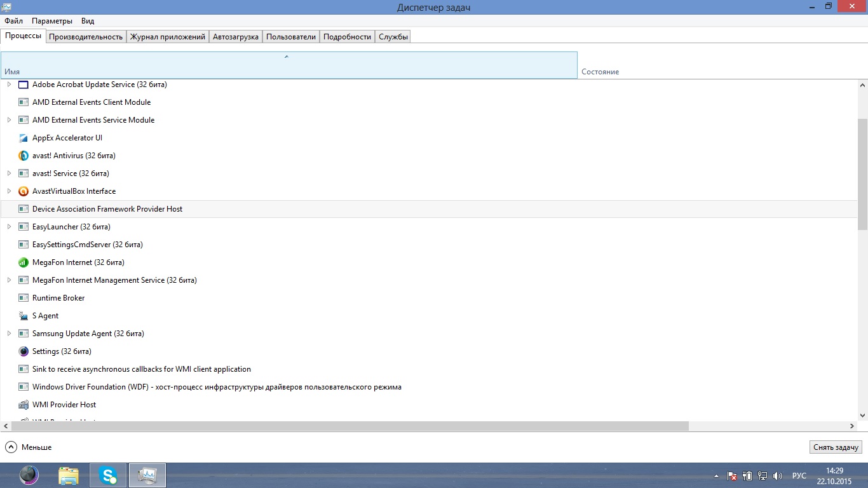
Task: Select the EasySettingsCmdServer (32 бита) row text
Action: [x=88, y=245]
